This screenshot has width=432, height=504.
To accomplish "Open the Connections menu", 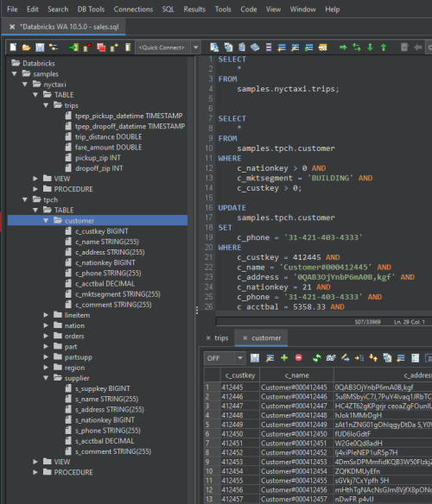I will [133, 9].
